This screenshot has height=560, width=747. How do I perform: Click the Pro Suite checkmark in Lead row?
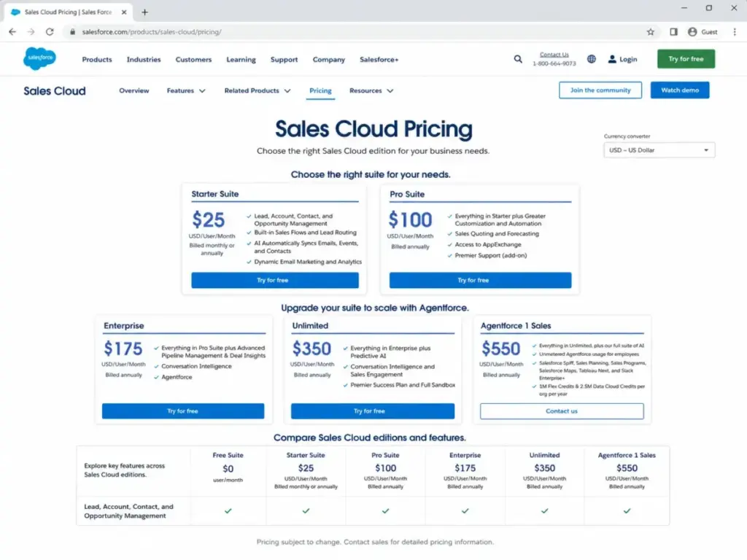tap(385, 511)
